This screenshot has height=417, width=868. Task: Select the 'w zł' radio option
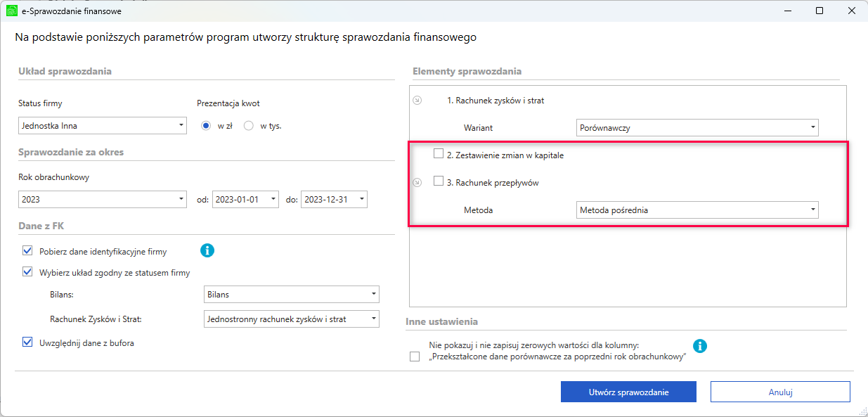click(x=206, y=126)
